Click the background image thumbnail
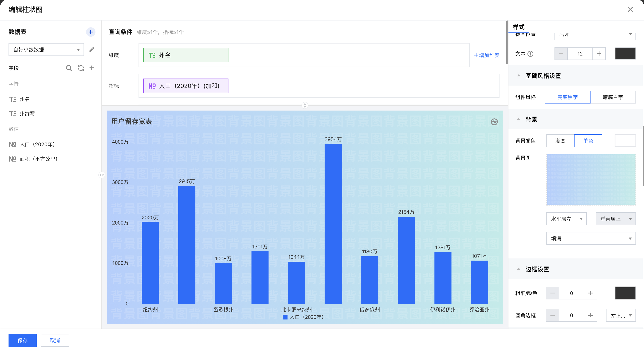644x350 pixels. [591, 180]
